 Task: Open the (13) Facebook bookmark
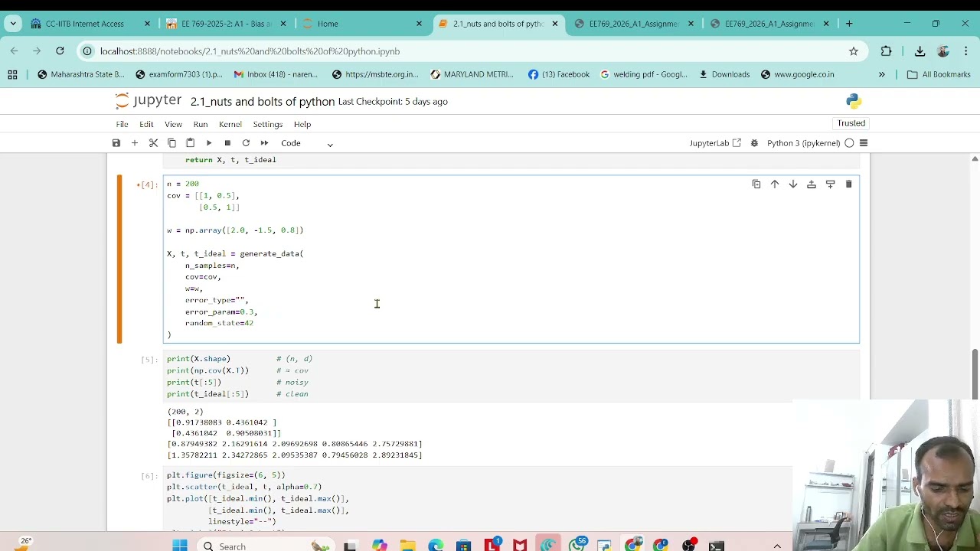point(559,74)
